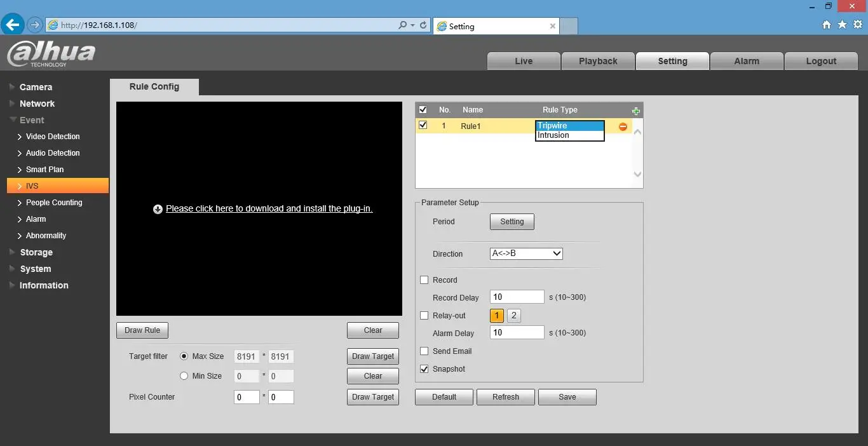
Task: Uncheck the Rule1 checkbox
Action: pos(423,125)
